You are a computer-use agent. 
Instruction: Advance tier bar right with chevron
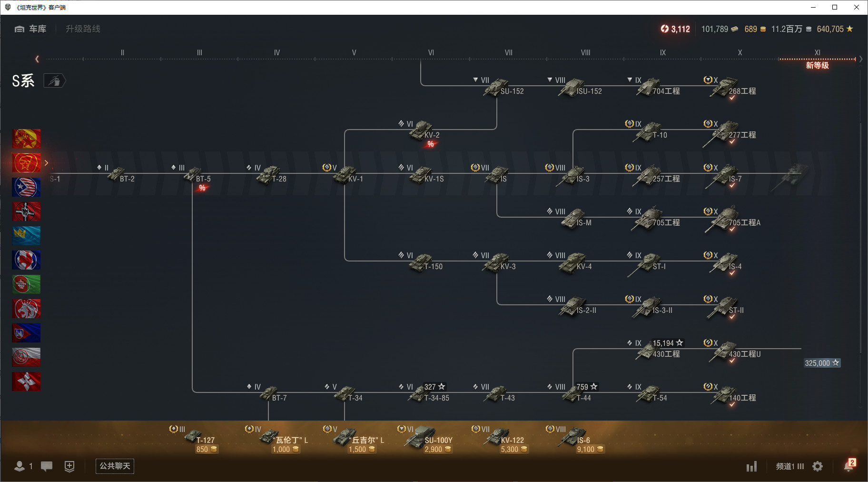click(861, 59)
